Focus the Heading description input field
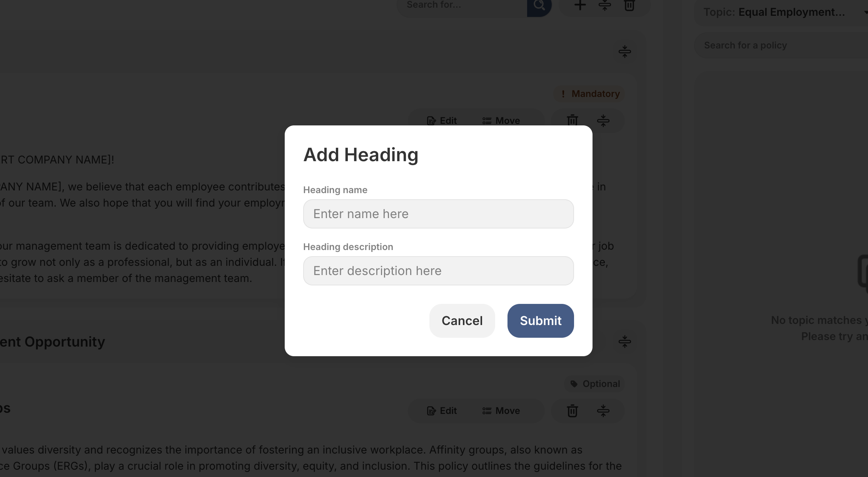This screenshot has height=477, width=868. (439, 270)
